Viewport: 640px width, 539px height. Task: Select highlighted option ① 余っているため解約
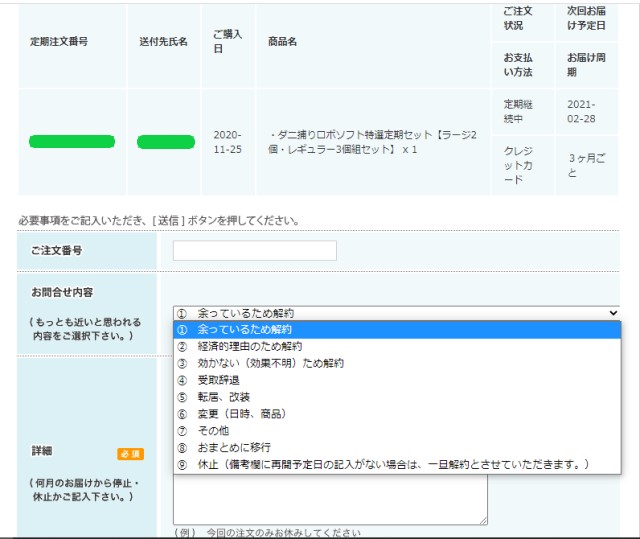coord(244,329)
